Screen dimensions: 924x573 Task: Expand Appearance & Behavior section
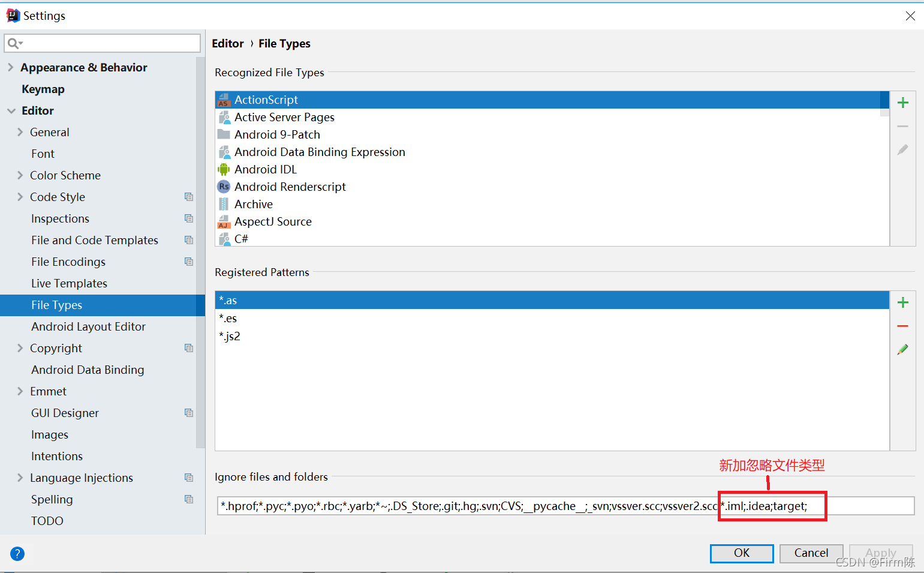pyautogui.click(x=10, y=67)
